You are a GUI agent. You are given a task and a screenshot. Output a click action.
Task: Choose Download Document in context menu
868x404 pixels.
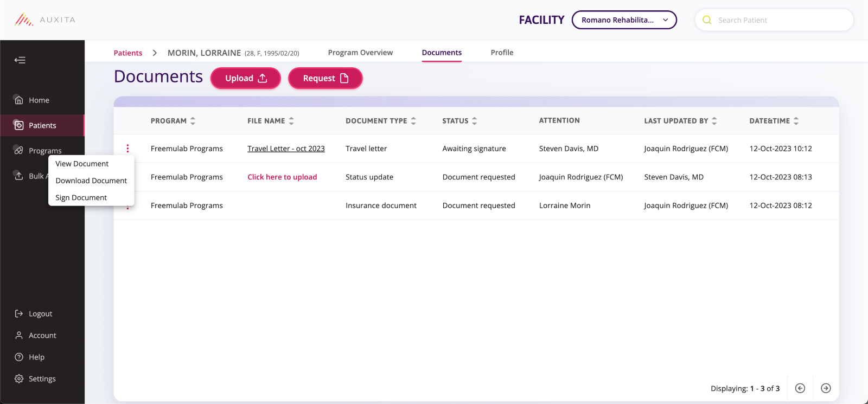tap(91, 181)
